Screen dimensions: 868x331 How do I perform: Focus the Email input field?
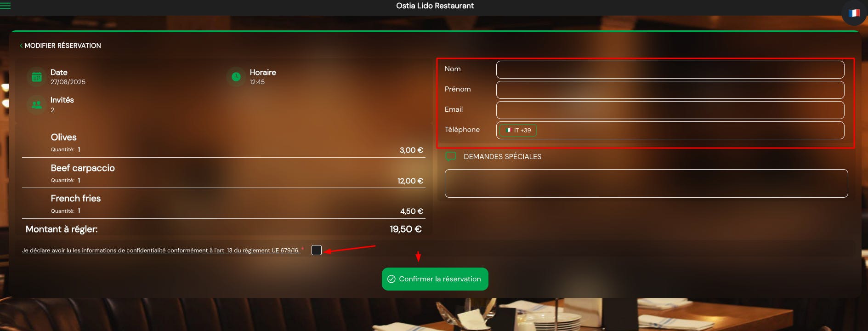pos(670,110)
